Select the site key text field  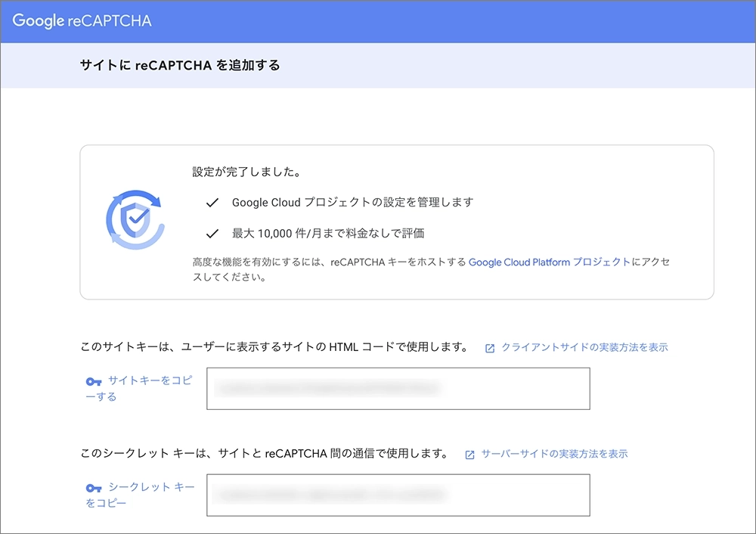coord(398,389)
